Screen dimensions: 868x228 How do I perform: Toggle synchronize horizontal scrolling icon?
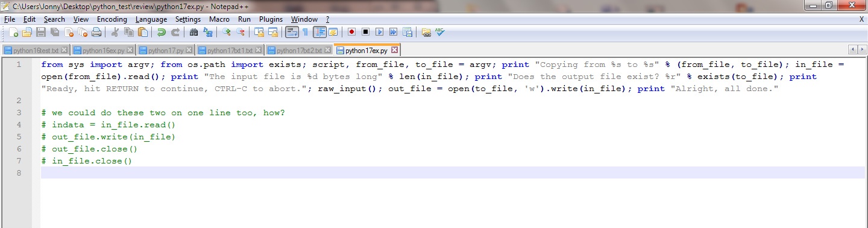click(273, 32)
